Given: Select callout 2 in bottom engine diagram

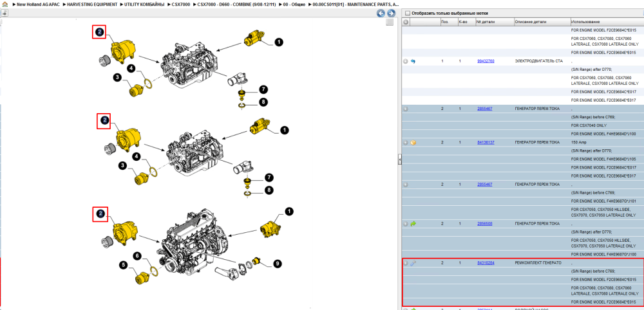Looking at the screenshot, I should point(100,214).
